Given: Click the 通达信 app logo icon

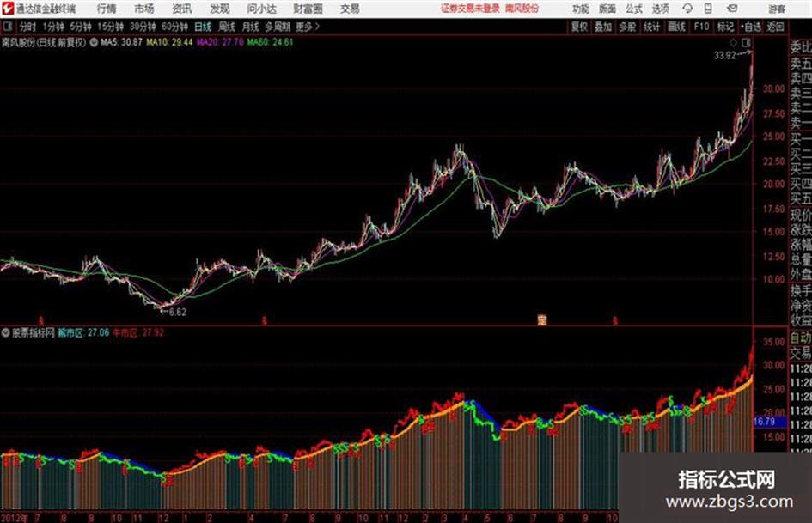Looking at the screenshot, I should click(x=7, y=9).
